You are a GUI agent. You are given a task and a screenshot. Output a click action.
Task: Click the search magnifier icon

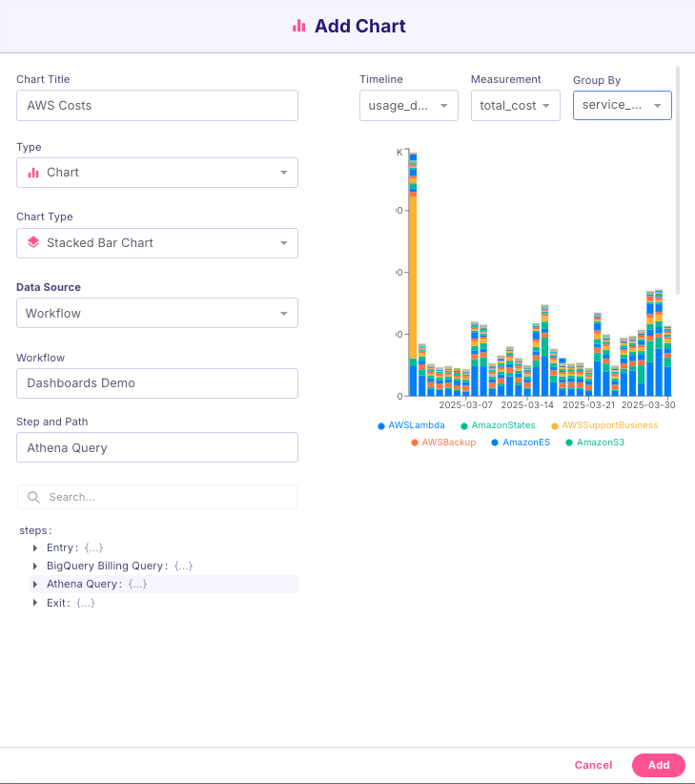pos(33,497)
